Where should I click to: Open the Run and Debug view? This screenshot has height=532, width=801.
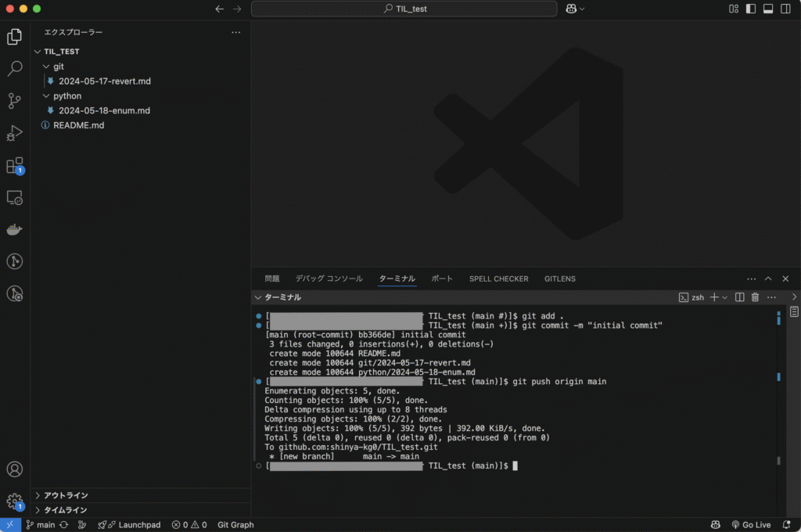tap(15, 133)
